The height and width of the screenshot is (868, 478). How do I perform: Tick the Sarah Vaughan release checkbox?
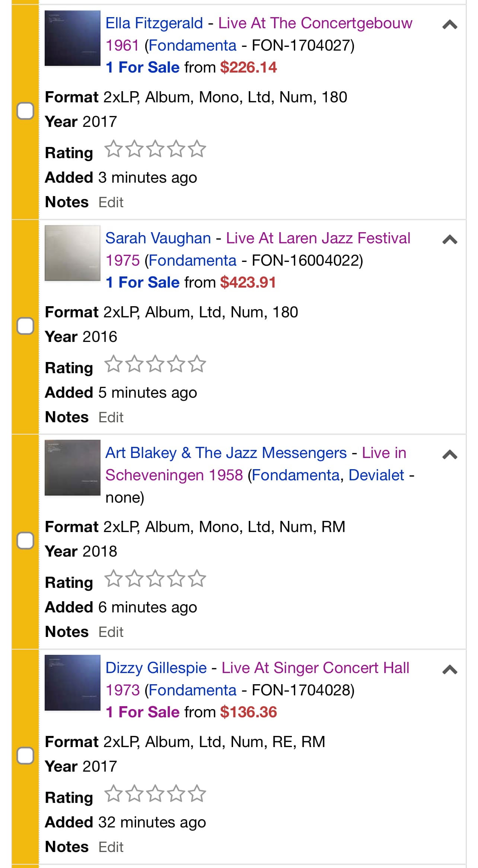click(25, 326)
